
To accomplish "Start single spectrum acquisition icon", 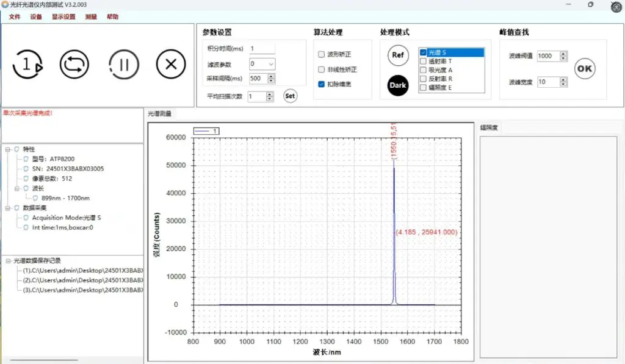I will (x=27, y=64).
